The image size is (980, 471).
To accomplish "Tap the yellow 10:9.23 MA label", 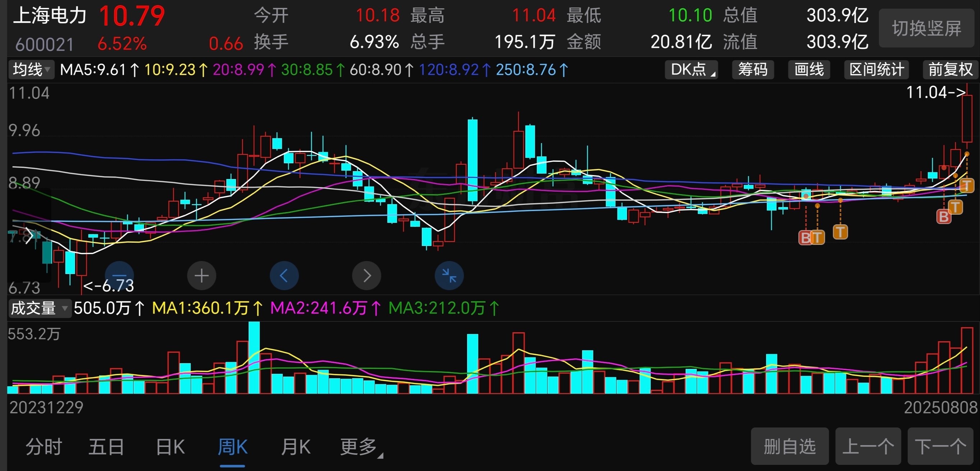I will [x=176, y=70].
